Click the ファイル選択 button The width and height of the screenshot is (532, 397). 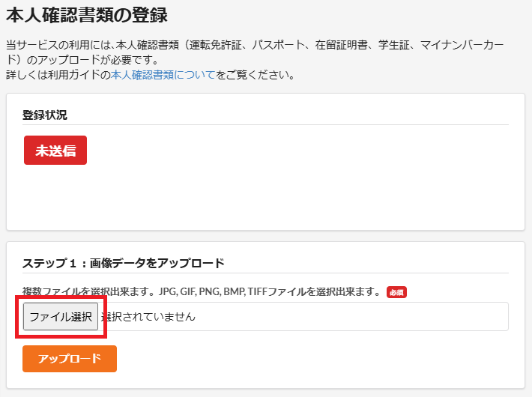[61, 316]
